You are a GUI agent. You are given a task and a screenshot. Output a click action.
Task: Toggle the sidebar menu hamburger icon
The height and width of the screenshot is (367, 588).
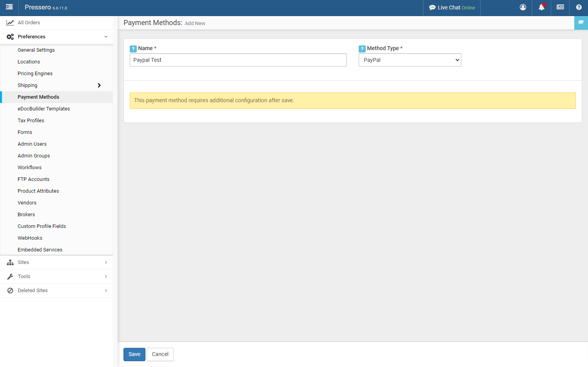click(x=9, y=7)
